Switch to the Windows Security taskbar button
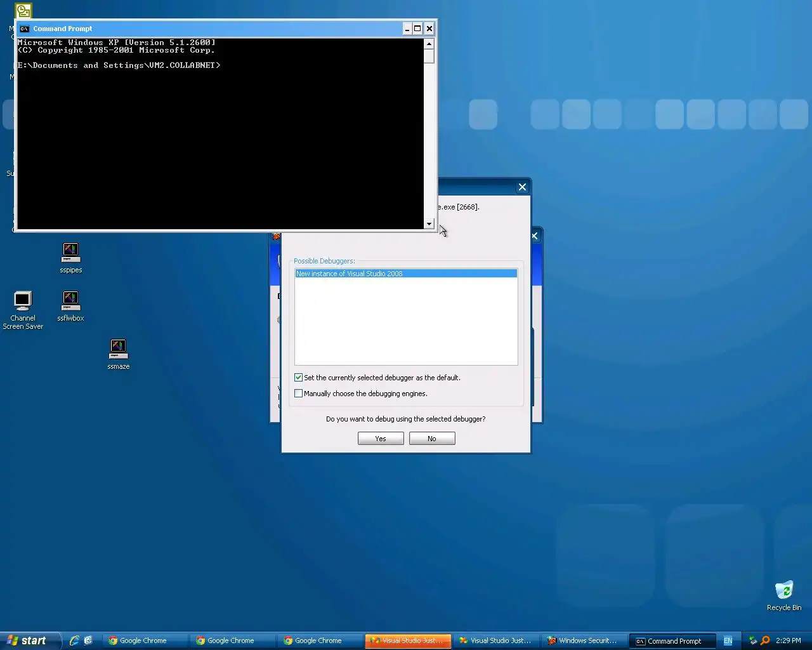 pyautogui.click(x=583, y=640)
